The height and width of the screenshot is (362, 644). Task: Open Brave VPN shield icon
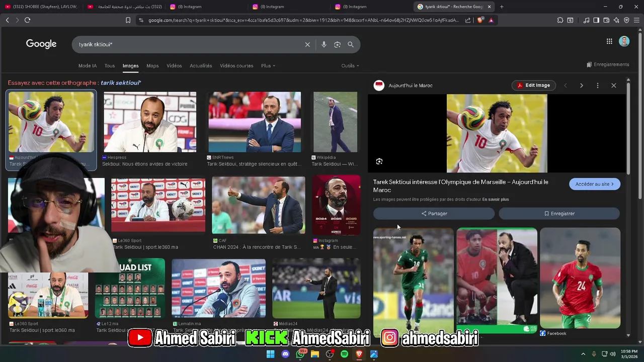point(626,20)
